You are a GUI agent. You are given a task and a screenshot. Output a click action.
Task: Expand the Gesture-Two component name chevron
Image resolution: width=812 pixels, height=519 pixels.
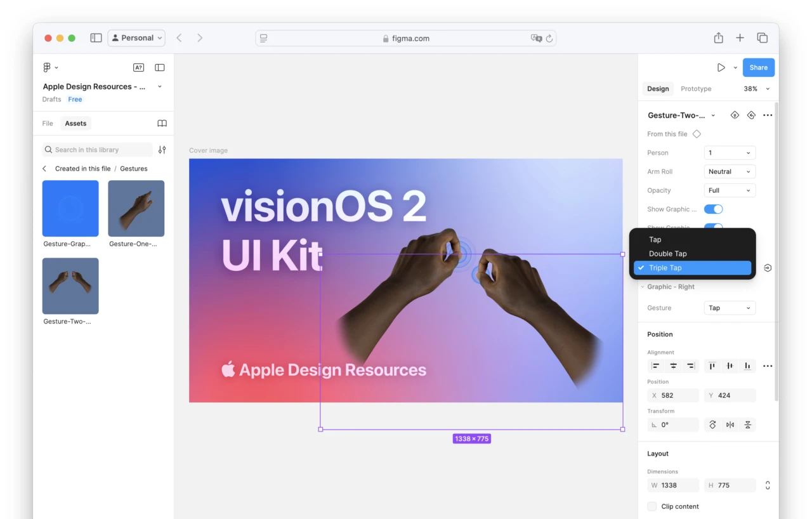713,115
